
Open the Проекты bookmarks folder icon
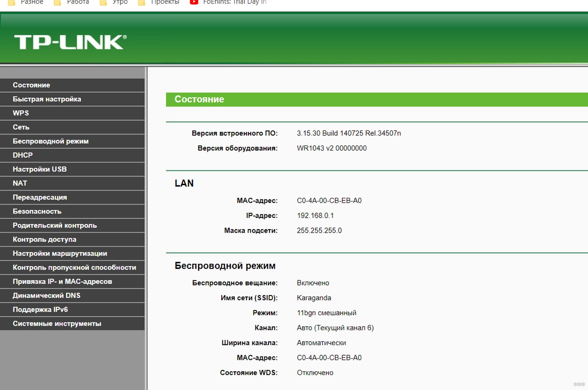point(142,2)
